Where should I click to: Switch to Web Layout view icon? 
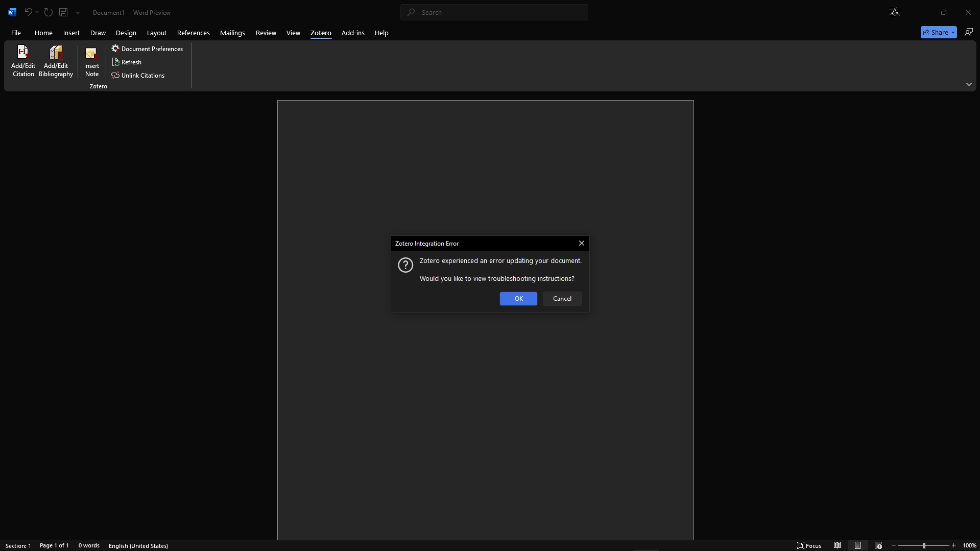[x=878, y=545]
